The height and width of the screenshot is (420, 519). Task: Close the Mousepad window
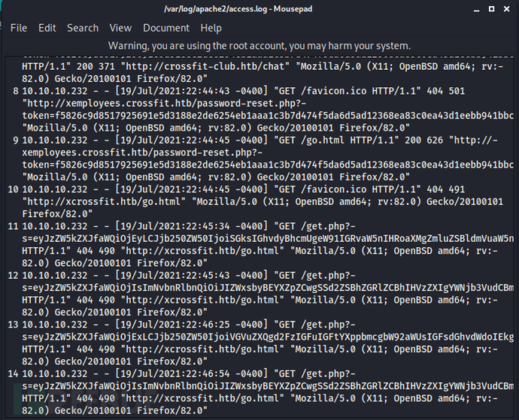(x=506, y=9)
